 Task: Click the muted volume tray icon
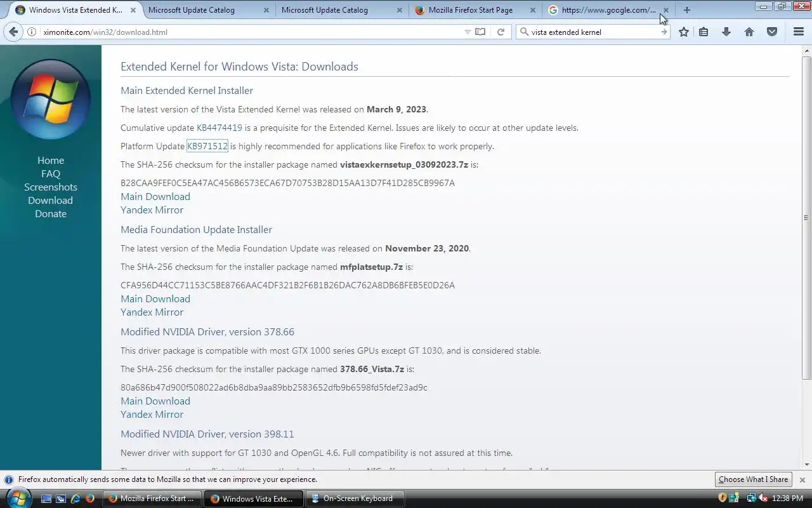[x=763, y=498]
